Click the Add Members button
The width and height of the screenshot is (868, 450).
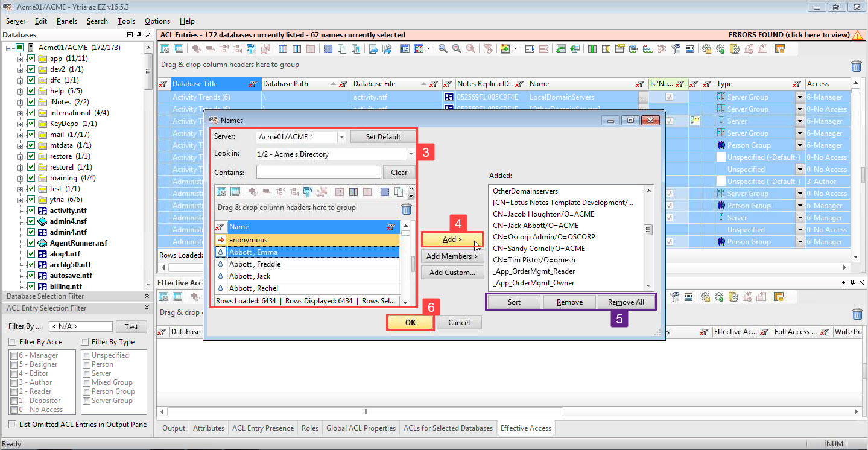[452, 256]
